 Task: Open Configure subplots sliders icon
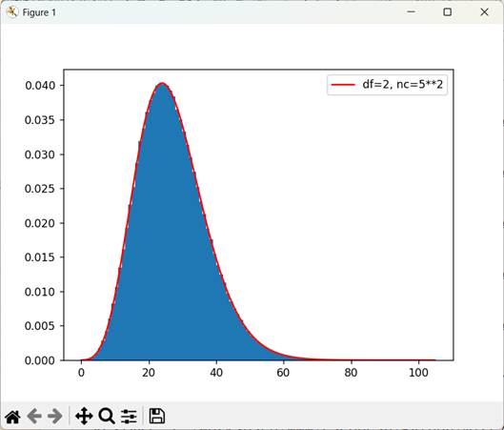(129, 417)
